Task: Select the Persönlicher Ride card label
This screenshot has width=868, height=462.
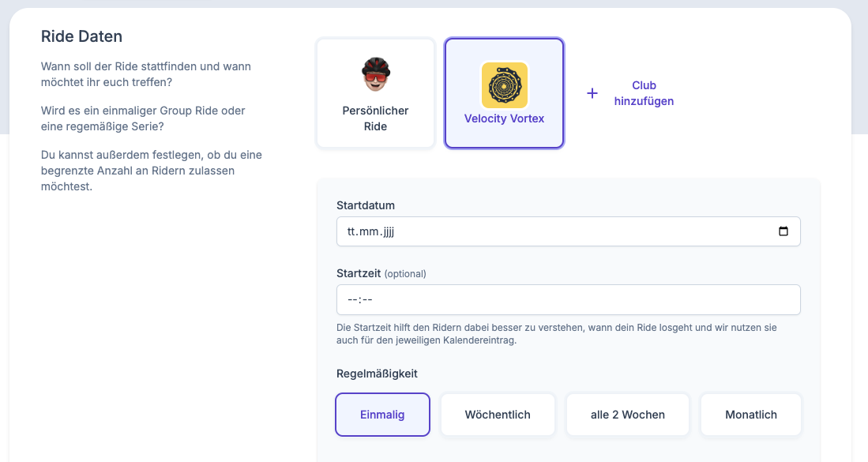Action: (x=375, y=118)
